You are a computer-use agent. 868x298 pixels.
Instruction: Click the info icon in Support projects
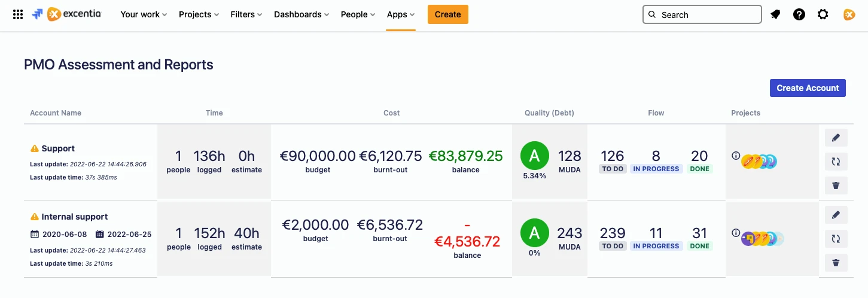(x=736, y=156)
